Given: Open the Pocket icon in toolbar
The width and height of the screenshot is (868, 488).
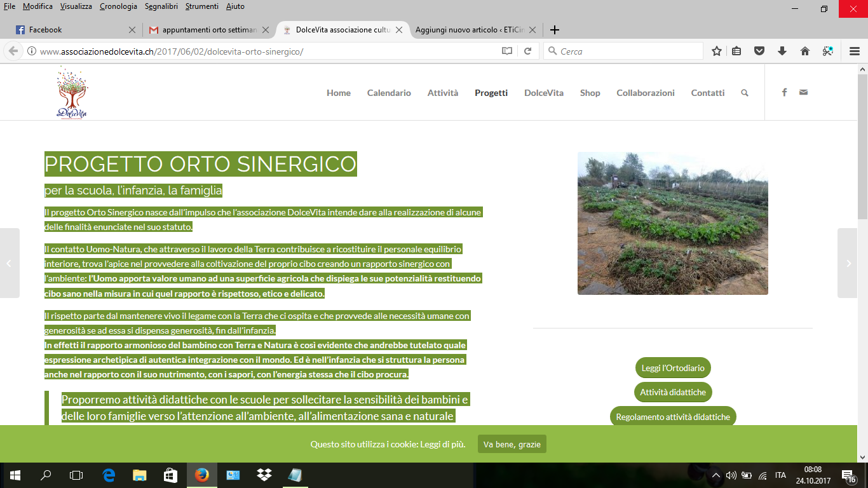Looking at the screenshot, I should pyautogui.click(x=759, y=51).
